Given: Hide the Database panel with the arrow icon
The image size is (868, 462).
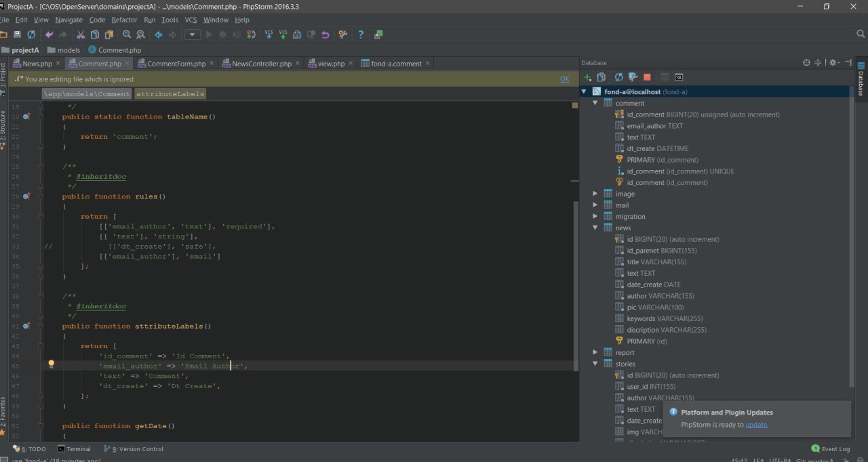Looking at the screenshot, I should pos(848,62).
